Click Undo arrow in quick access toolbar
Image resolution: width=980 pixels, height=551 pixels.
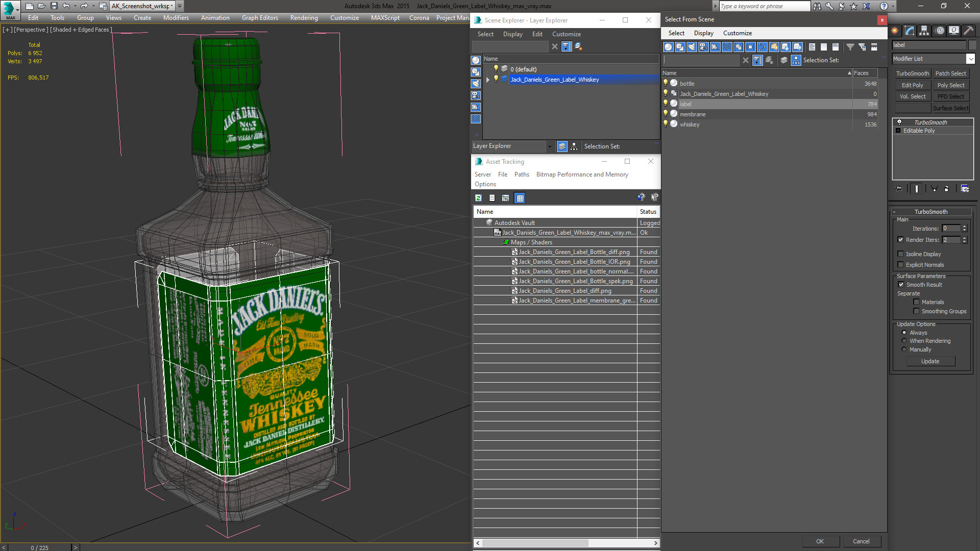click(x=66, y=6)
